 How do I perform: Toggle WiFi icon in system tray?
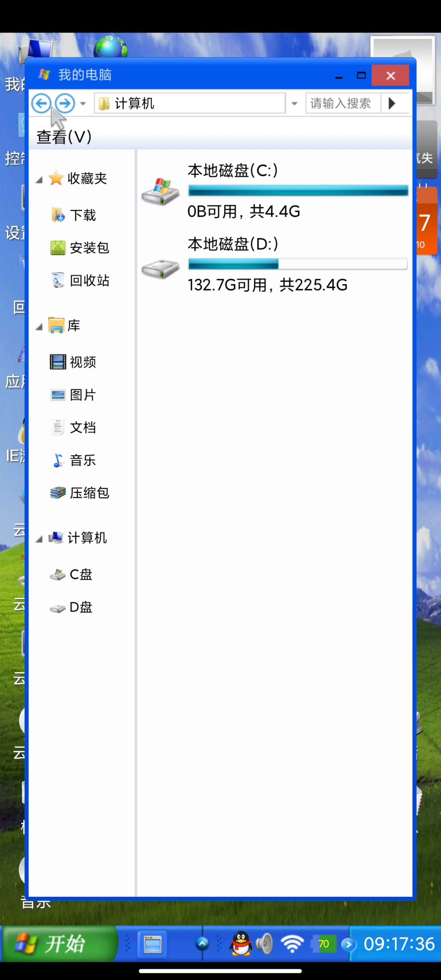point(291,944)
